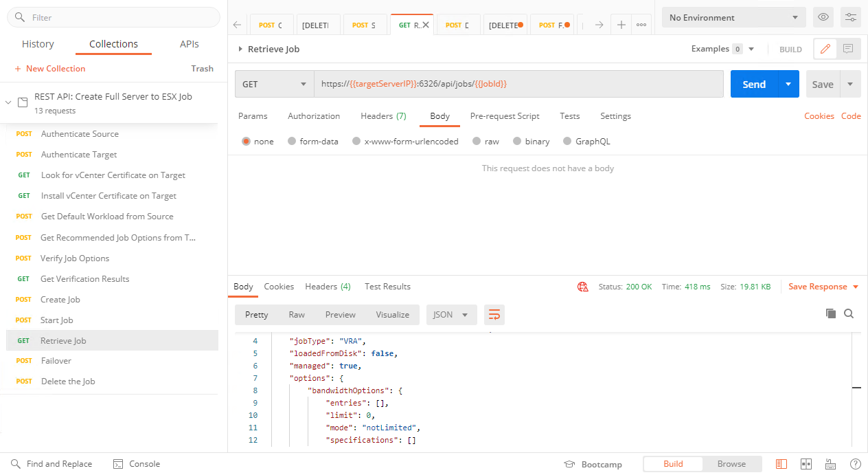Open the Tests tab
868x475 pixels.
click(x=570, y=116)
